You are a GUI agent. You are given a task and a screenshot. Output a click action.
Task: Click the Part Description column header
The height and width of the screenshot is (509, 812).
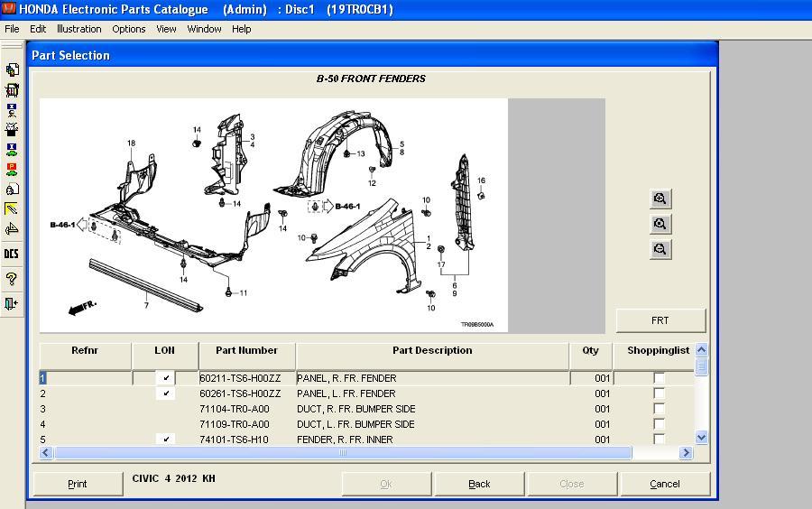[x=432, y=356]
